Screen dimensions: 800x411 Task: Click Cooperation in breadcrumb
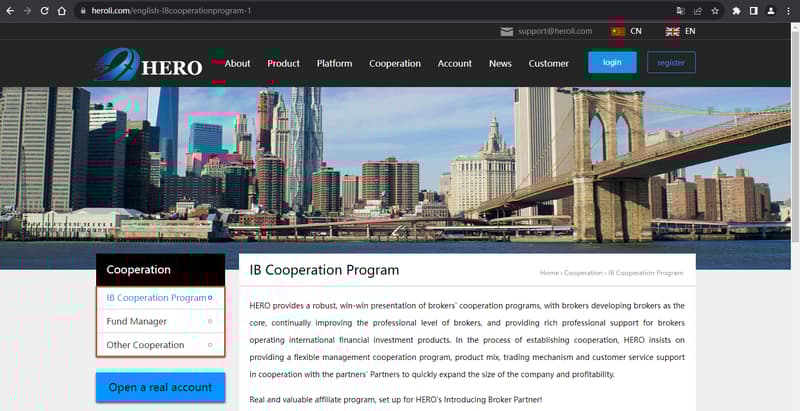pyautogui.click(x=583, y=273)
